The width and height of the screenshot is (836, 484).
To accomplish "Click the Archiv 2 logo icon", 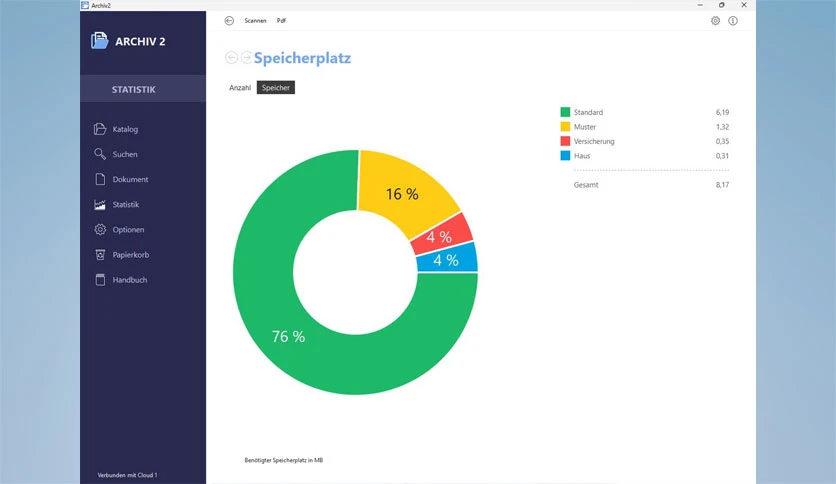I will [99, 41].
